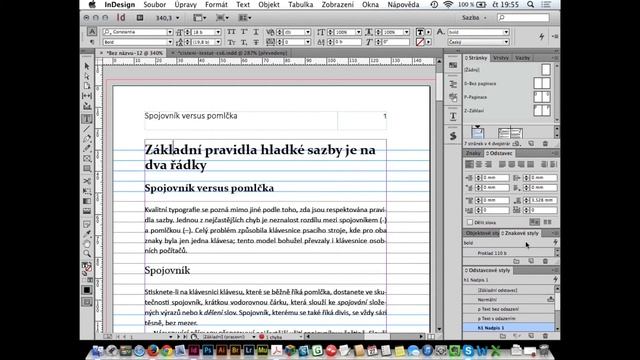Select the Gradient Feather tool
Viewport: 640px width, 360px height.
pos(87,211)
